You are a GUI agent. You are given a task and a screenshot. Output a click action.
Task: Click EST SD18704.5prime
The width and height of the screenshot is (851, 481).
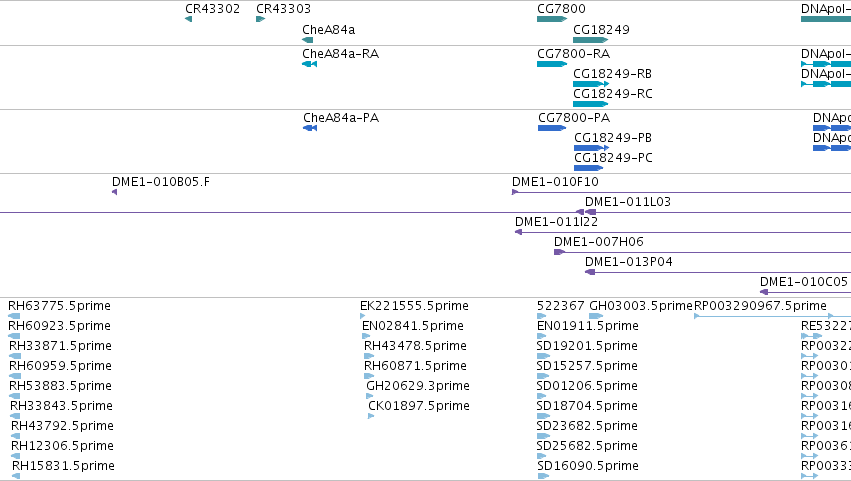(x=587, y=407)
